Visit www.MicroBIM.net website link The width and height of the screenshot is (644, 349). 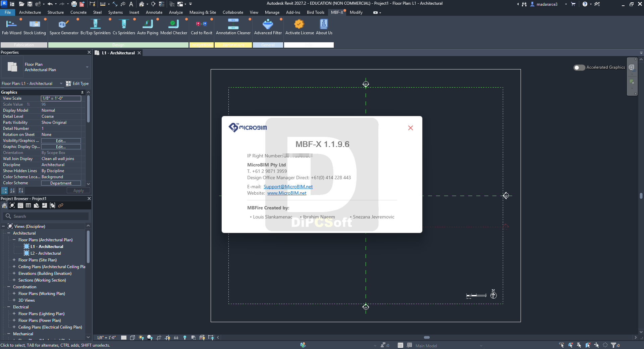point(287,193)
